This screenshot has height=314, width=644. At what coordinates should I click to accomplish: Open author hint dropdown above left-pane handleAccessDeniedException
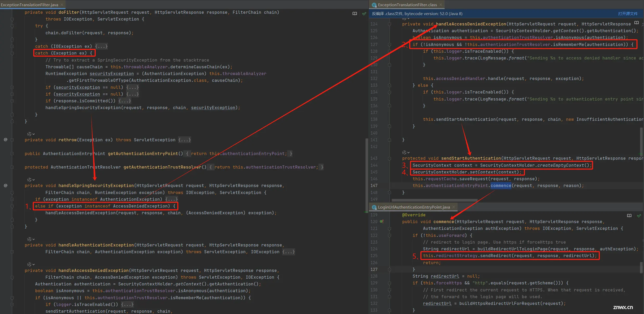pos(31,264)
